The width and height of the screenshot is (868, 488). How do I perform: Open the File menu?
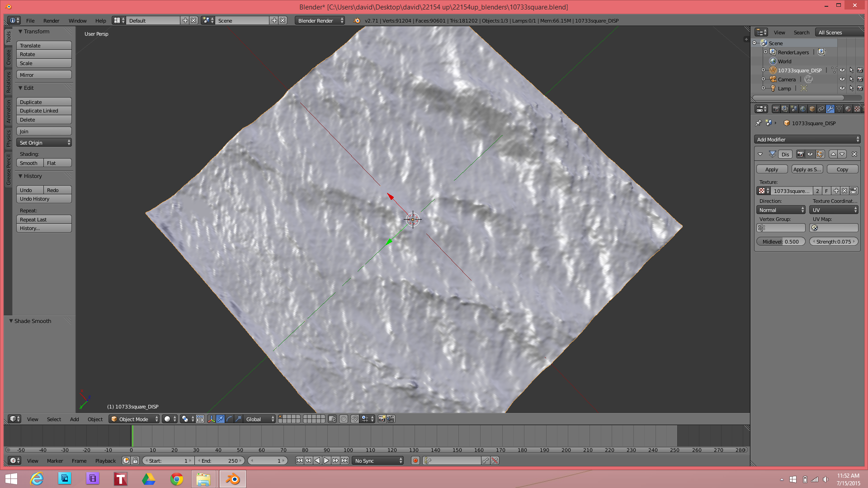(30, 20)
